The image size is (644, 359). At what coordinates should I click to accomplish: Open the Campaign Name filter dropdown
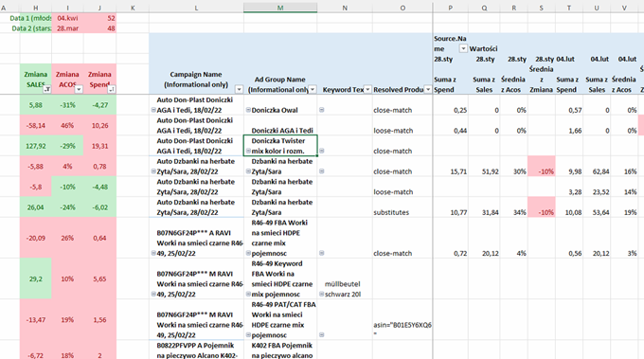[x=239, y=89]
